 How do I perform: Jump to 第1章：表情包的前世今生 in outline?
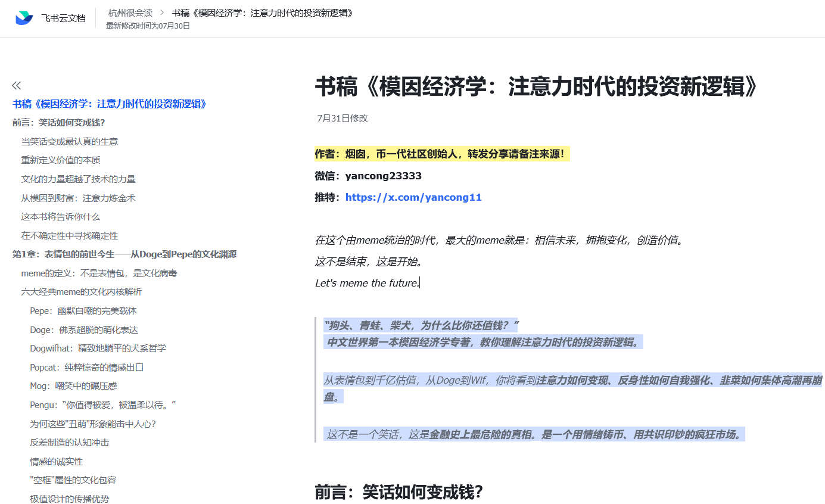(124, 254)
